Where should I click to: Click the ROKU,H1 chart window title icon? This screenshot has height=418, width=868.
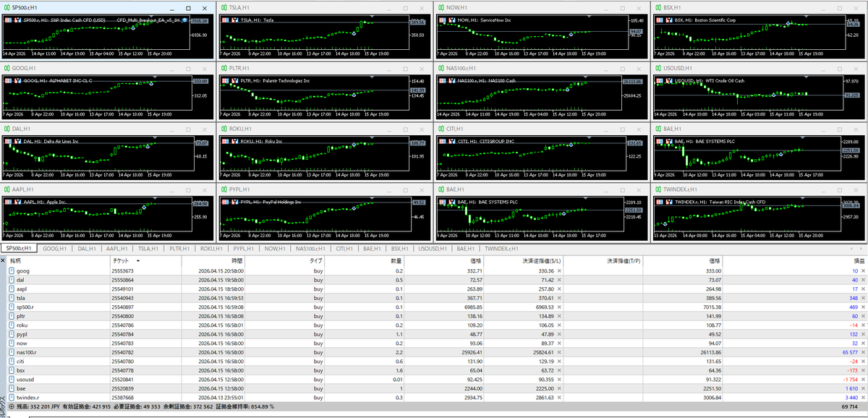tap(224, 129)
